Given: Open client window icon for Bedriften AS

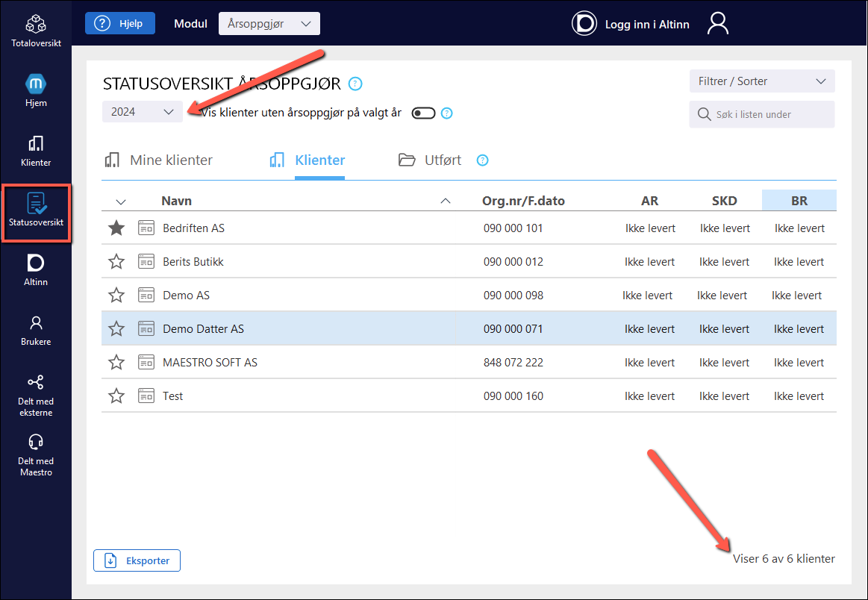Looking at the screenshot, I should [x=146, y=228].
